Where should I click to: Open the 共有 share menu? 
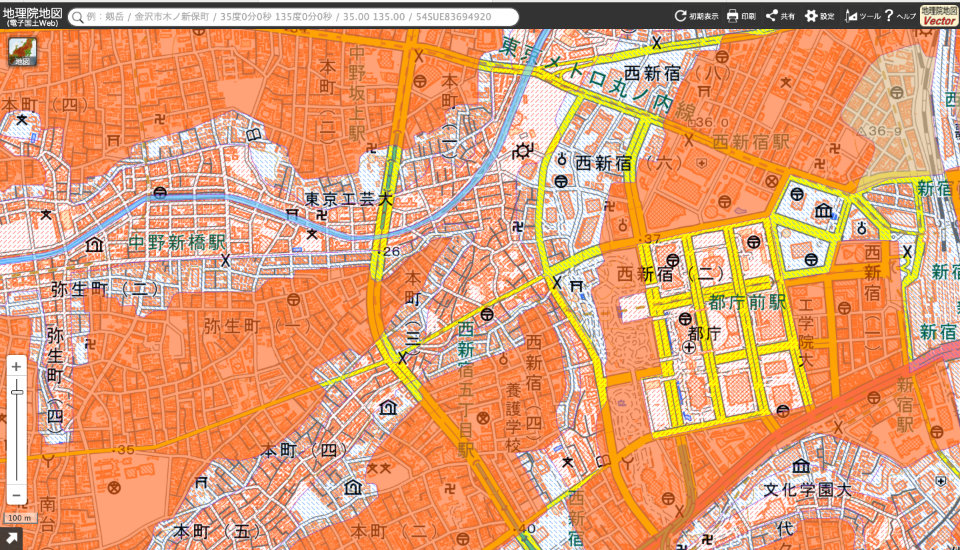(x=781, y=16)
